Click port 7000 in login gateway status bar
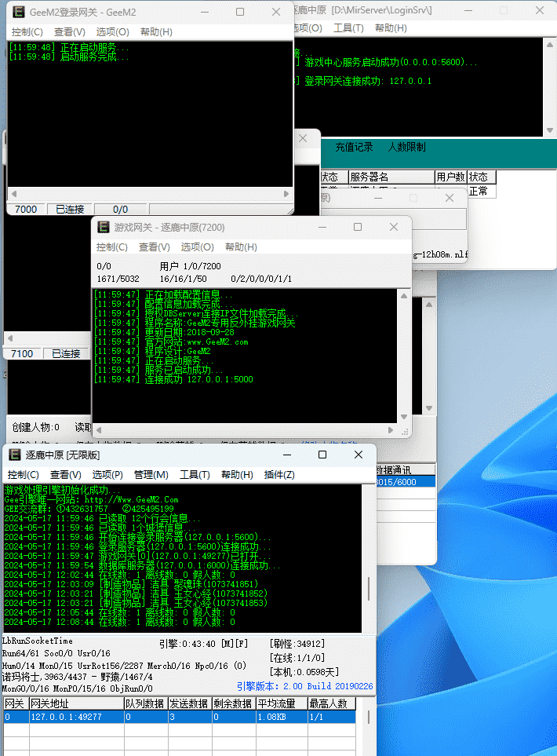The width and height of the screenshot is (557, 756). pos(26,210)
